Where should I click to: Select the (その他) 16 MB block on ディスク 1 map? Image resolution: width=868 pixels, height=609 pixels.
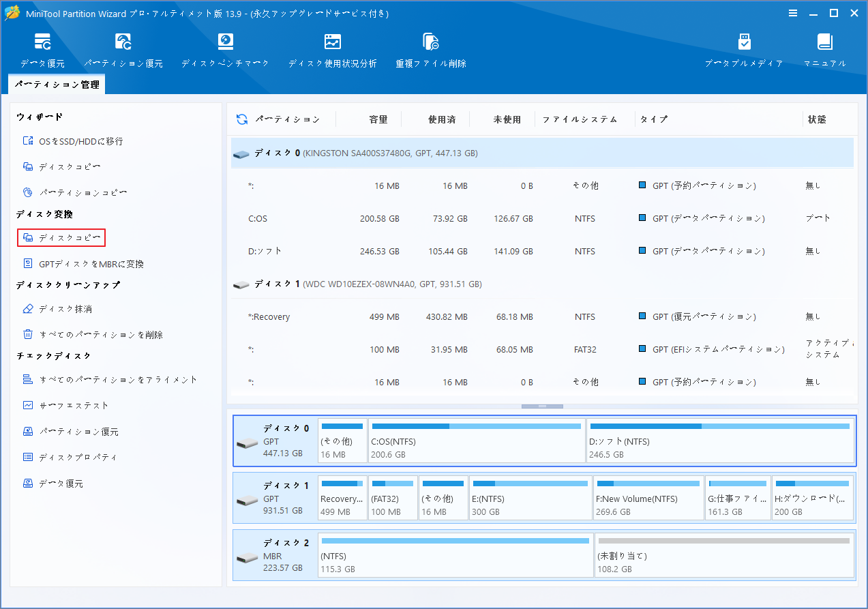tap(443, 498)
